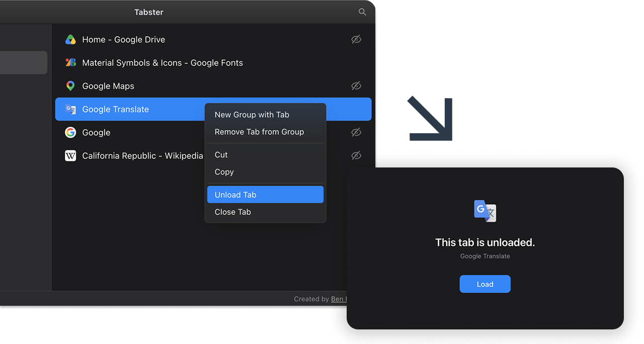Click 'This tab is unloaded.' heading
The height and width of the screenshot is (344, 644).
pos(485,242)
